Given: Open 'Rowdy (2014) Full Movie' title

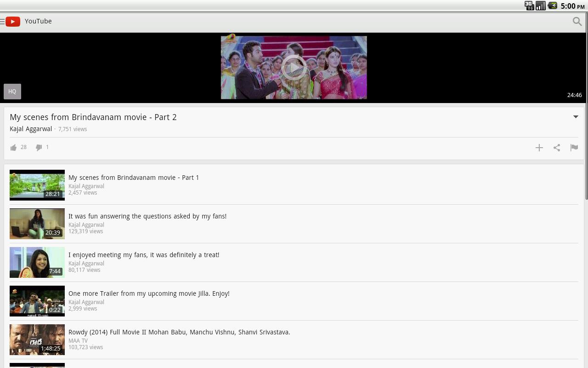Looking at the screenshot, I should click(179, 332).
